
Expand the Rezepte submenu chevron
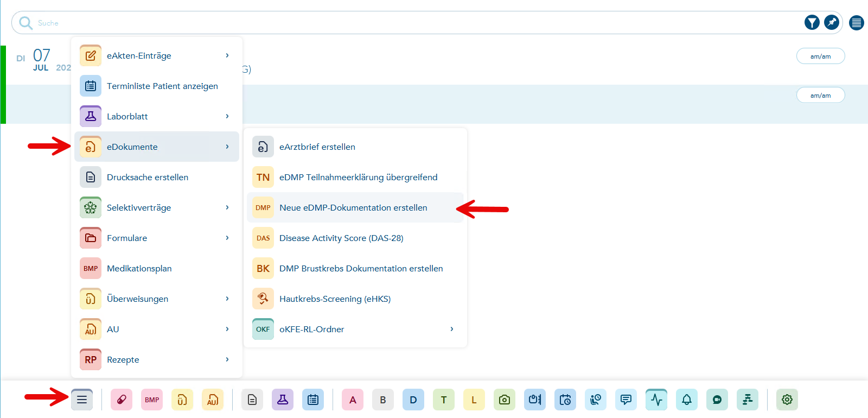point(227,359)
